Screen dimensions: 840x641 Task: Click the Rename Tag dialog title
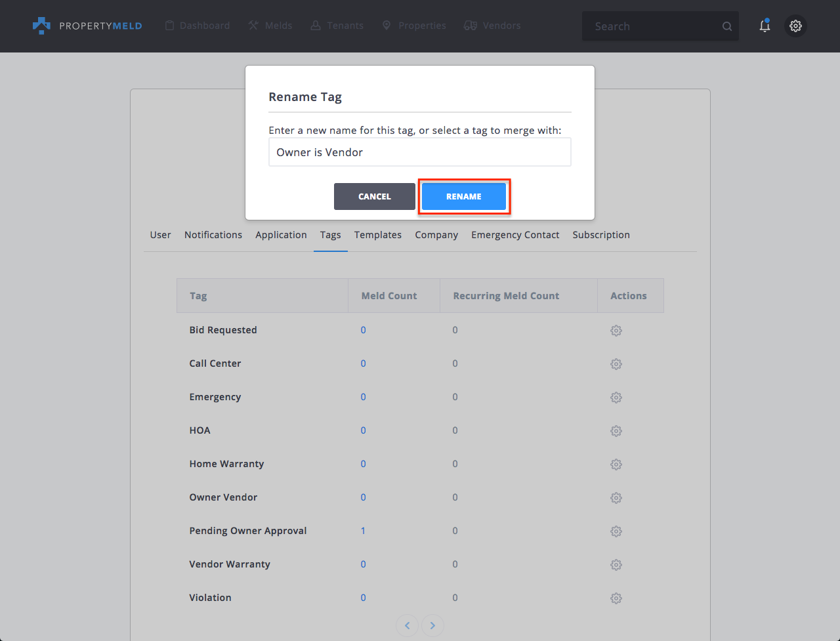click(305, 97)
